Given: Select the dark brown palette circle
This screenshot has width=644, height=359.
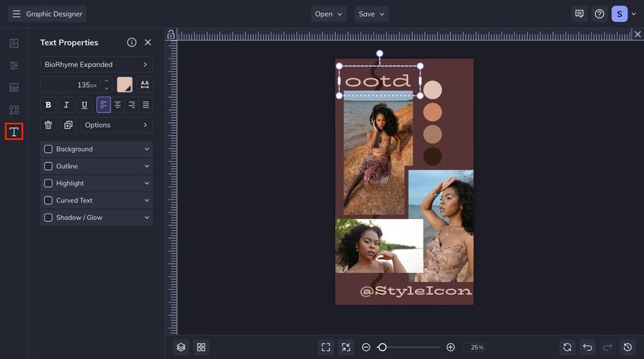Looking at the screenshot, I should (x=433, y=156).
